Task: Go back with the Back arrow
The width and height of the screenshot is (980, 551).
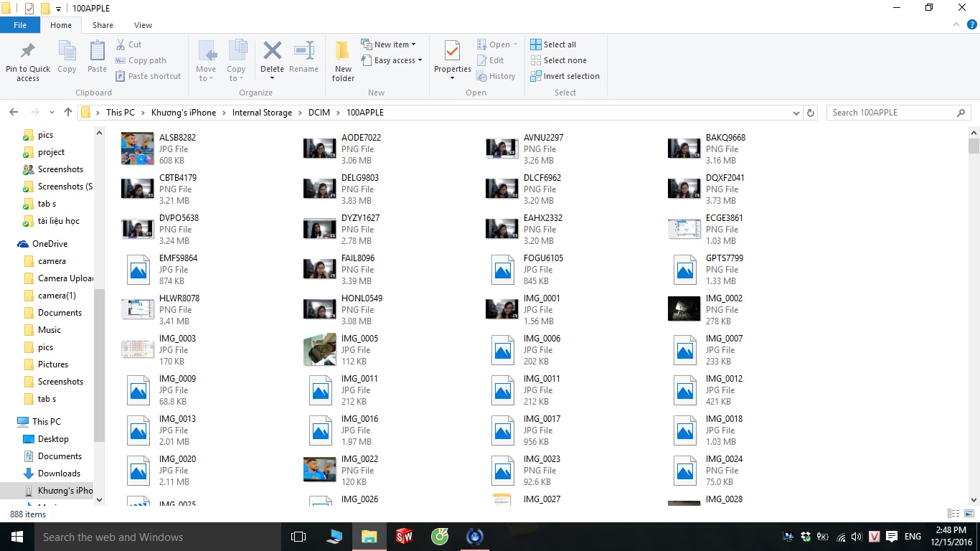Action: point(14,113)
